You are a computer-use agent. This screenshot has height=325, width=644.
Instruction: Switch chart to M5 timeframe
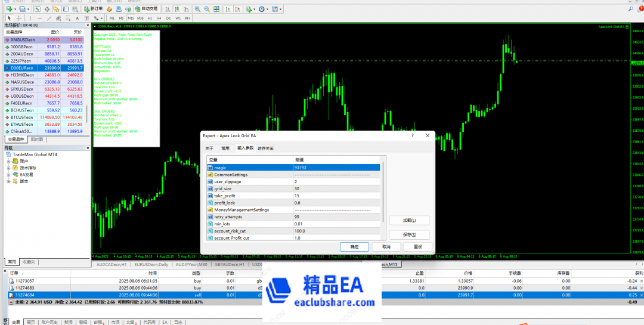point(122,18)
